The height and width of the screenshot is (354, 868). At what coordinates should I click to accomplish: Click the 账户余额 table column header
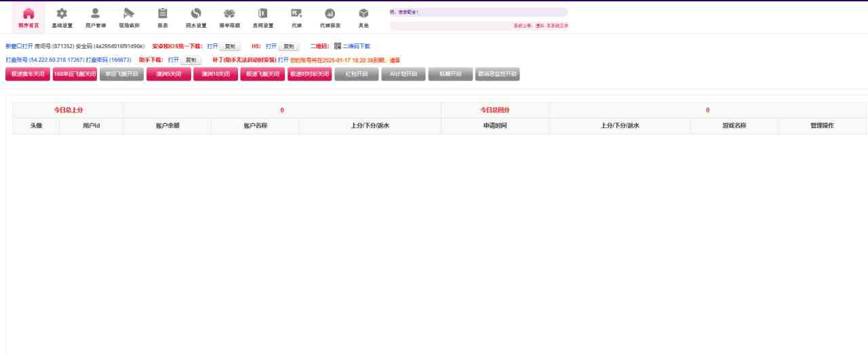(x=167, y=125)
